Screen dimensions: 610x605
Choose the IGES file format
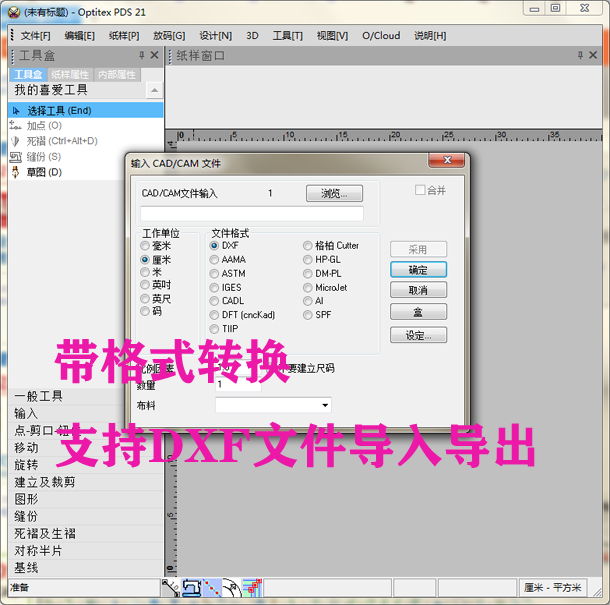tap(226, 288)
